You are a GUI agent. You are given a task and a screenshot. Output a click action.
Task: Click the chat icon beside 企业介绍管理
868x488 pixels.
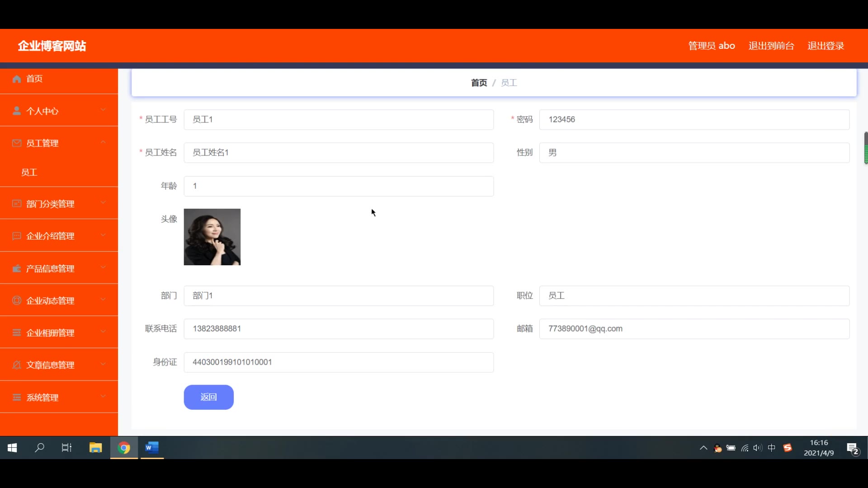click(17, 236)
